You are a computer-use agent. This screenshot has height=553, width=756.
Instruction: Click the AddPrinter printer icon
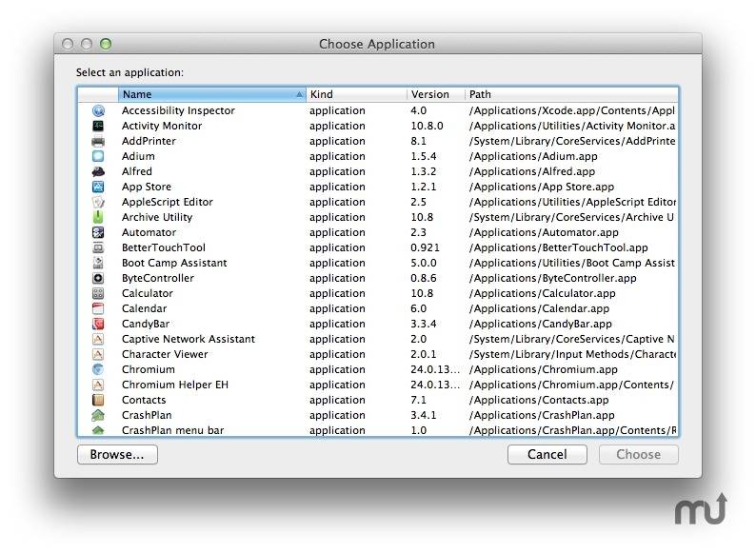(x=98, y=141)
